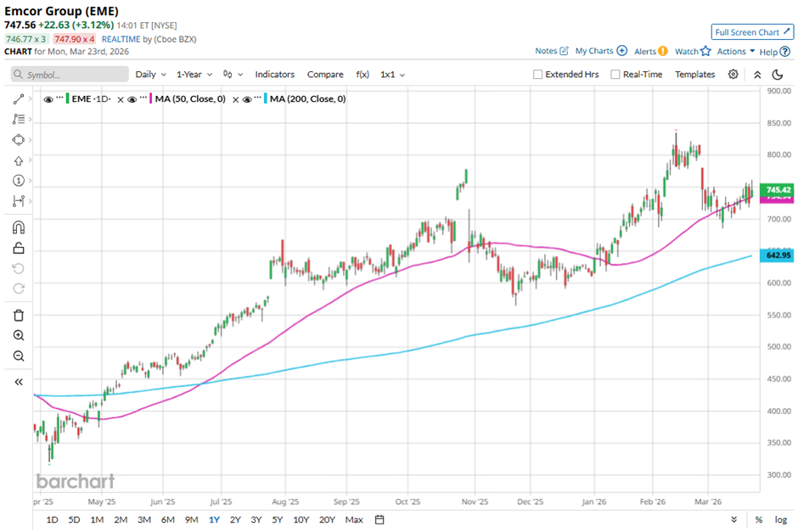Image resolution: width=798 pixels, height=532 pixels.
Task: Expand the 1-Year period dropdown
Action: tap(194, 75)
